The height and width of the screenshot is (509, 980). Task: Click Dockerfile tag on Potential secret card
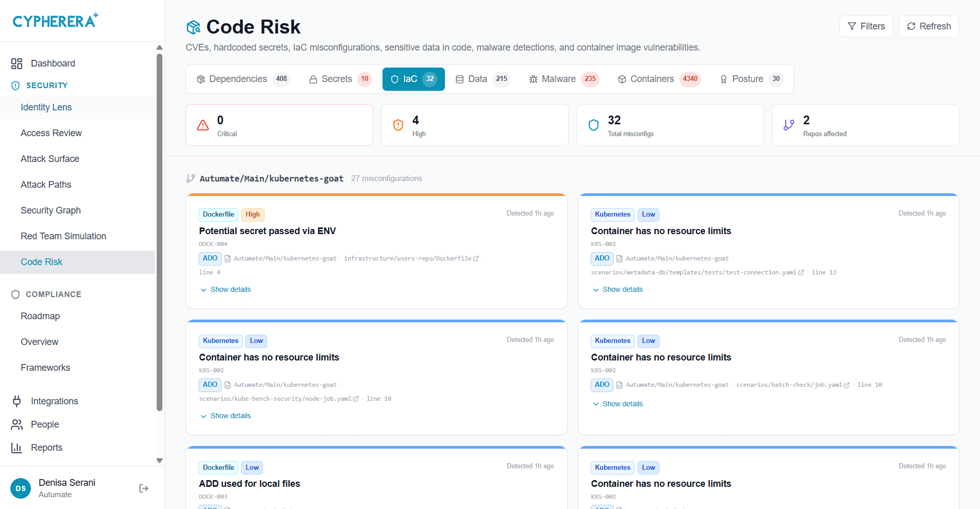pyautogui.click(x=219, y=215)
